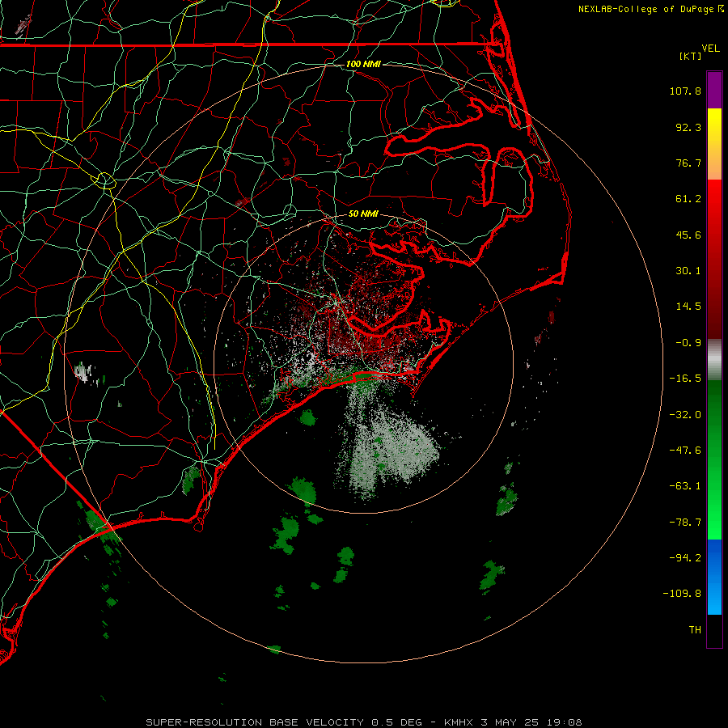Screen dimensions: 728x728
Task: Click the -16.5 legend value
Action: tap(685, 379)
